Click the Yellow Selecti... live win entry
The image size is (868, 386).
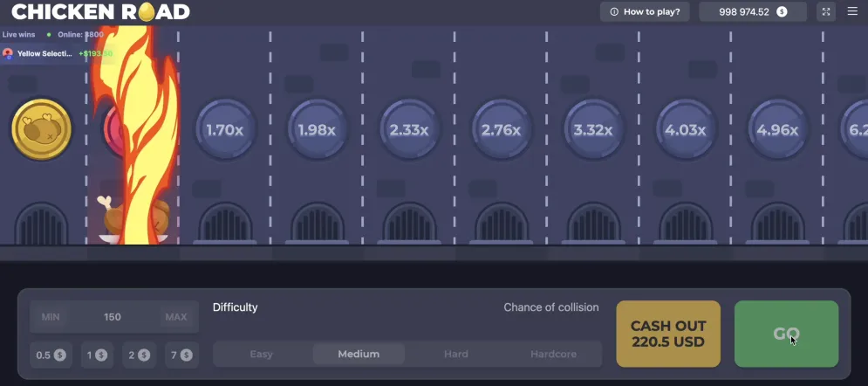coord(58,54)
